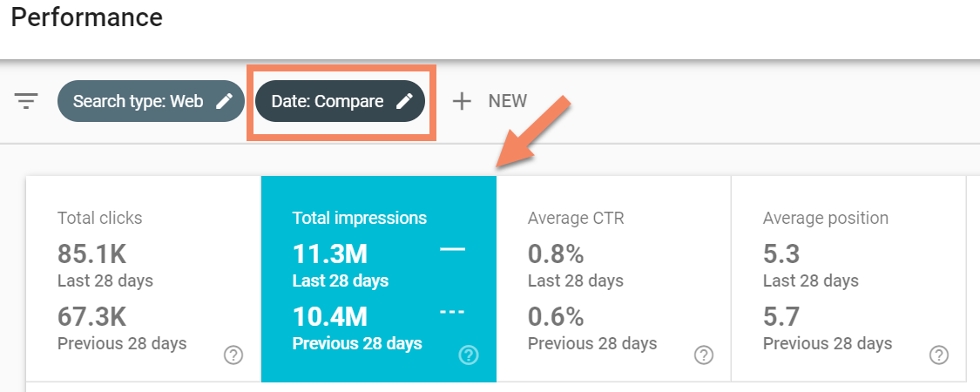The image size is (980, 392).
Task: Select the 5.7 previous position value
Action: coord(781,315)
